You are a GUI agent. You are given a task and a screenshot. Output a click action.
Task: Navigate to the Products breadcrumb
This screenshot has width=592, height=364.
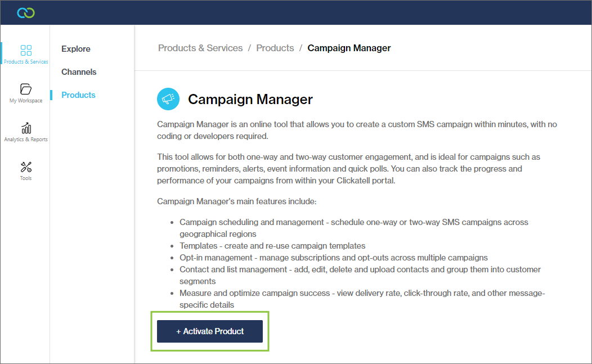[x=275, y=48]
